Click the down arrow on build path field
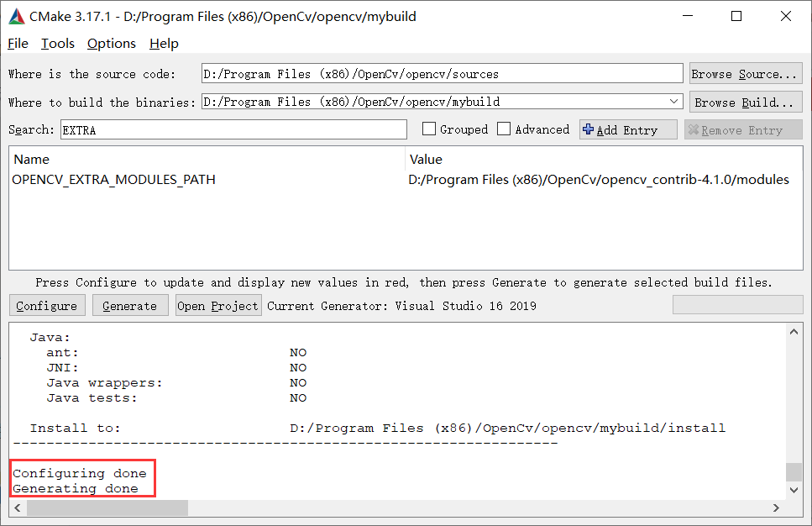Viewport: 812px width, 526px height. click(676, 101)
